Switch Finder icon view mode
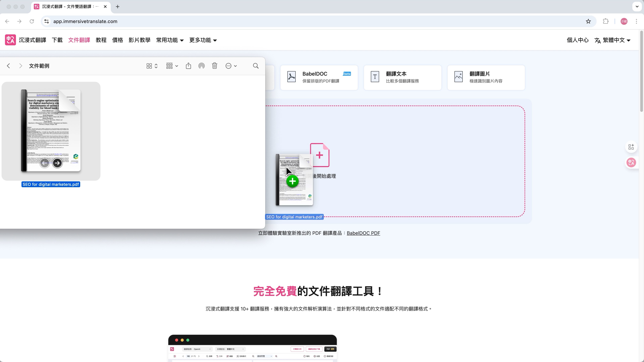 pos(152,66)
